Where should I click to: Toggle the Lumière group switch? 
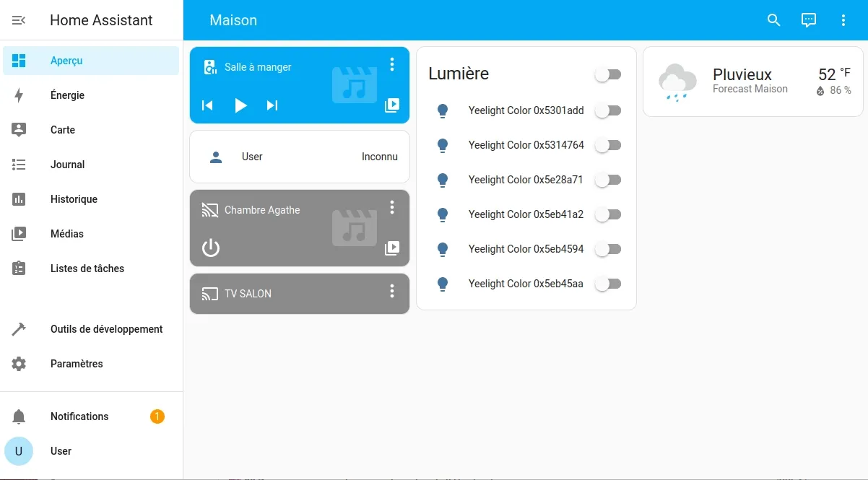point(608,74)
